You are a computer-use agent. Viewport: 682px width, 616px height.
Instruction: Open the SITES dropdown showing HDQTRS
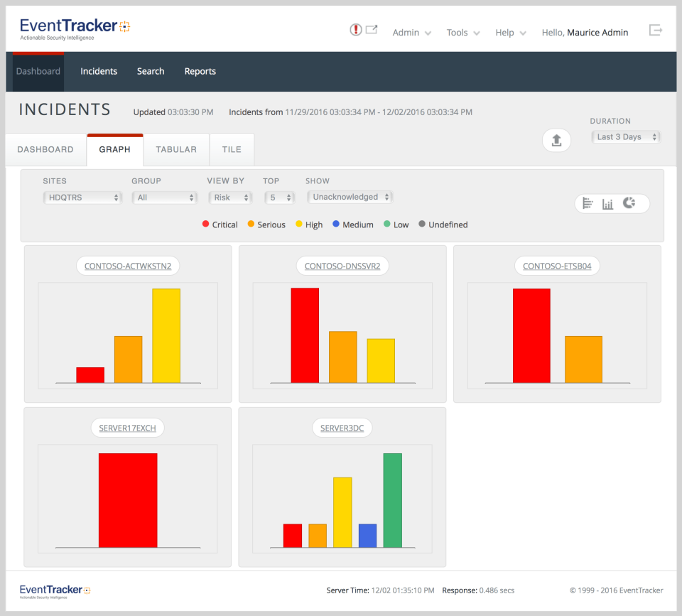[82, 197]
